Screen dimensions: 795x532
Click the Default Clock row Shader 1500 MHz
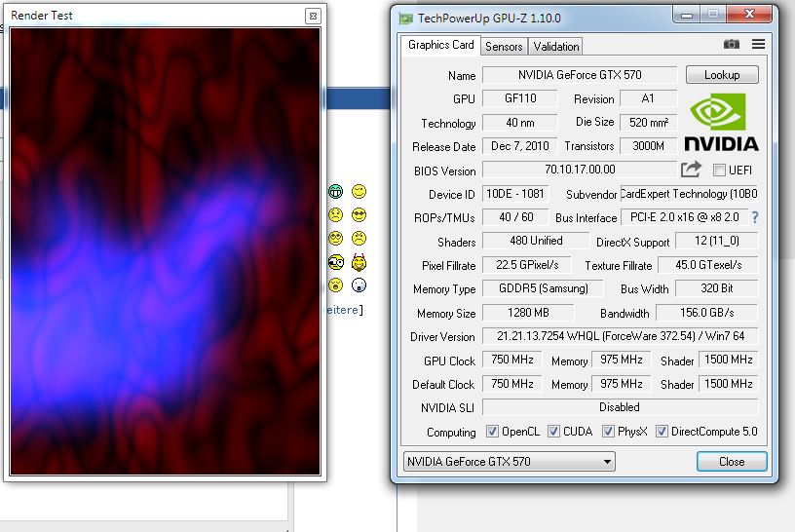(729, 384)
